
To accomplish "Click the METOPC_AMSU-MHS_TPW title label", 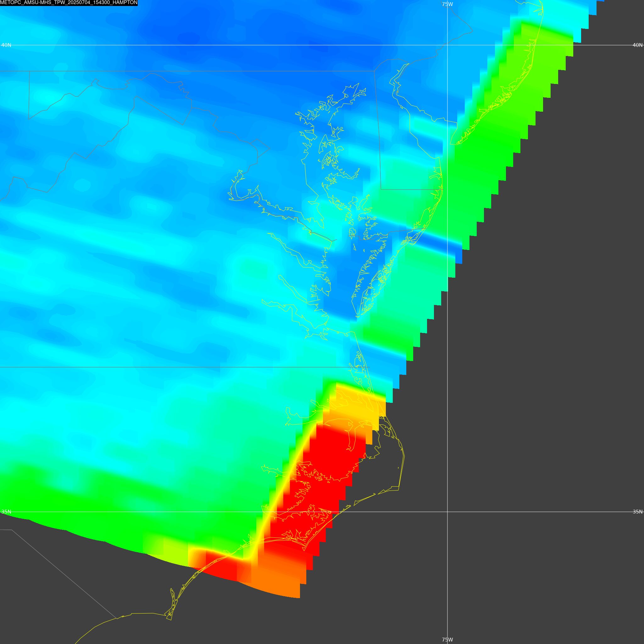I will click(x=69, y=3).
